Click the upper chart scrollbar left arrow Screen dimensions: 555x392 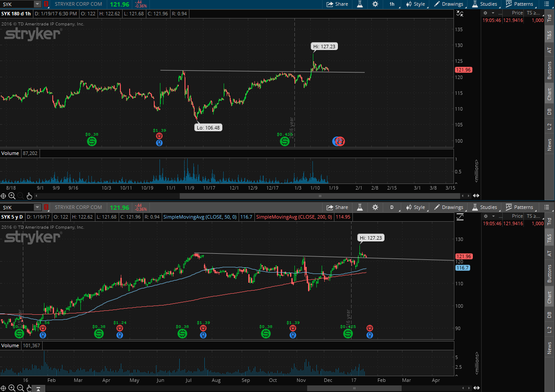tap(37, 196)
